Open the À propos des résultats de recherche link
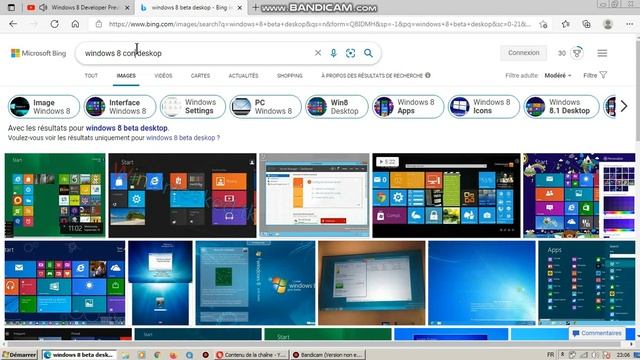This screenshot has width=640, height=360. click(x=372, y=76)
